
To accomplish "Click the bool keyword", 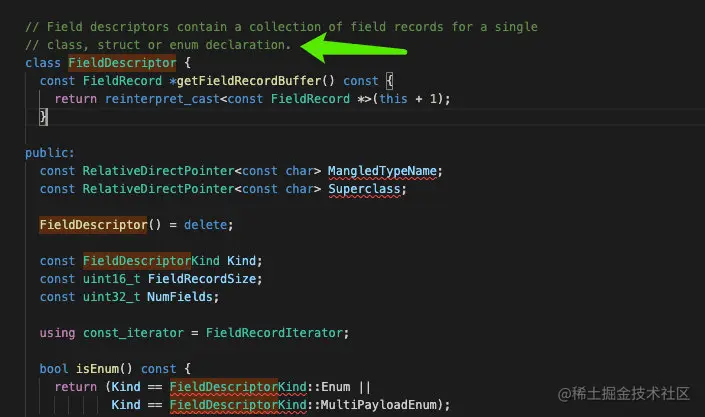I will tap(54, 369).
